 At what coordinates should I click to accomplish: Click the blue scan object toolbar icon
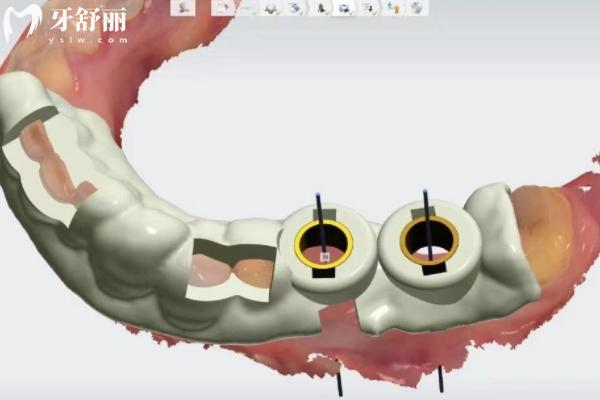click(x=295, y=7)
